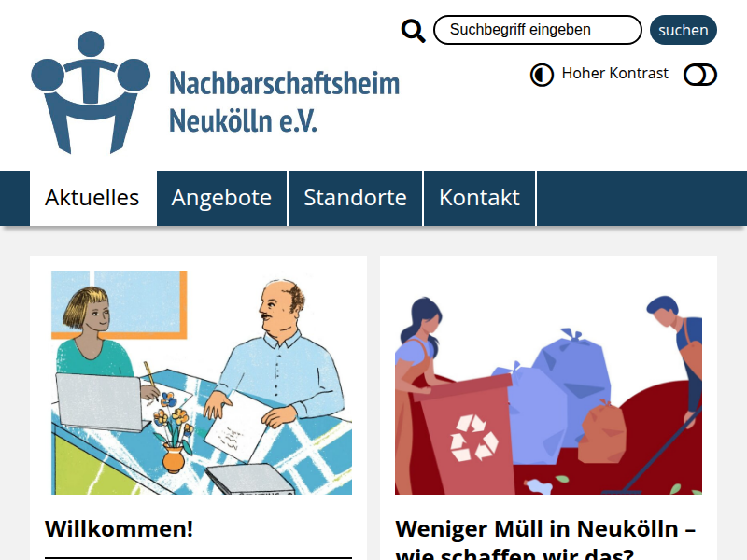
Task: Open the Kontakt menu item
Action: click(x=479, y=198)
